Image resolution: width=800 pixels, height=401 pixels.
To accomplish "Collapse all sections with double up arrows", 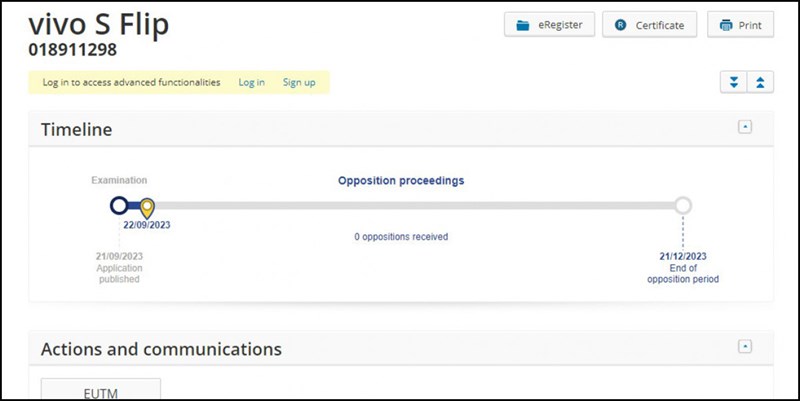I will click(x=760, y=82).
